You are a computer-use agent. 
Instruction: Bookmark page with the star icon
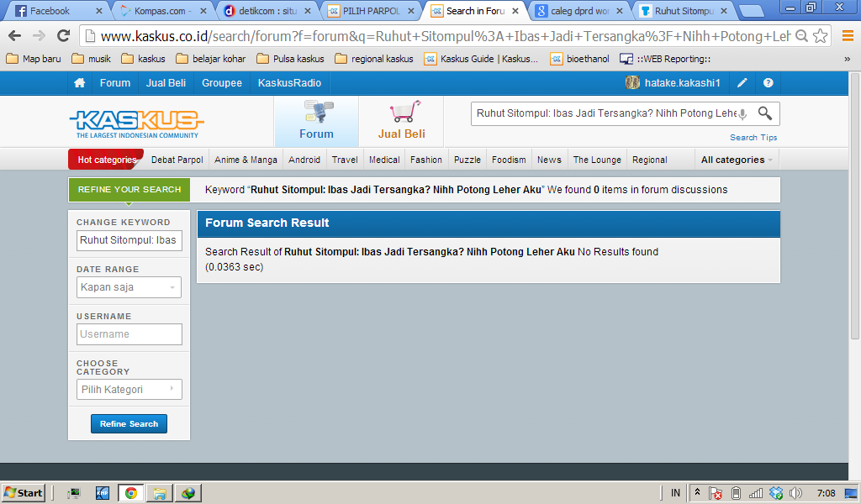click(821, 36)
